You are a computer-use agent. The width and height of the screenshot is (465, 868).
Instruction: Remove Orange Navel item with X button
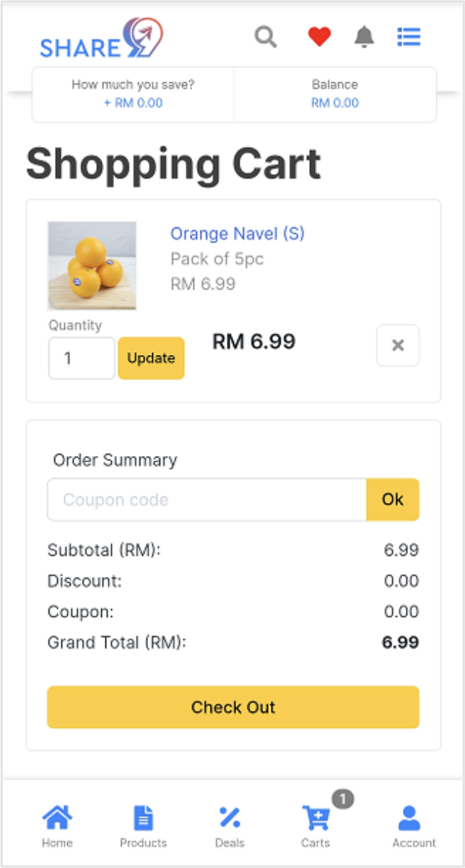(398, 346)
